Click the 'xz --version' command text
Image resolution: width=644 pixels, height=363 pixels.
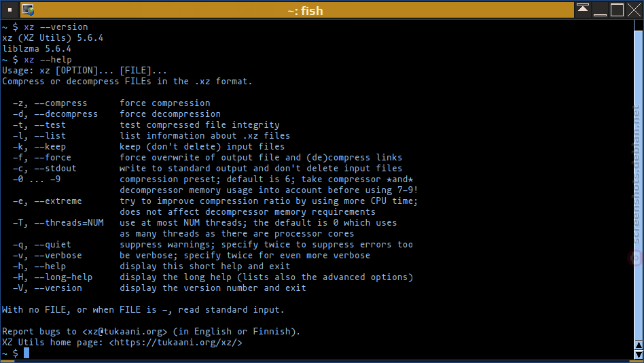coord(56,27)
